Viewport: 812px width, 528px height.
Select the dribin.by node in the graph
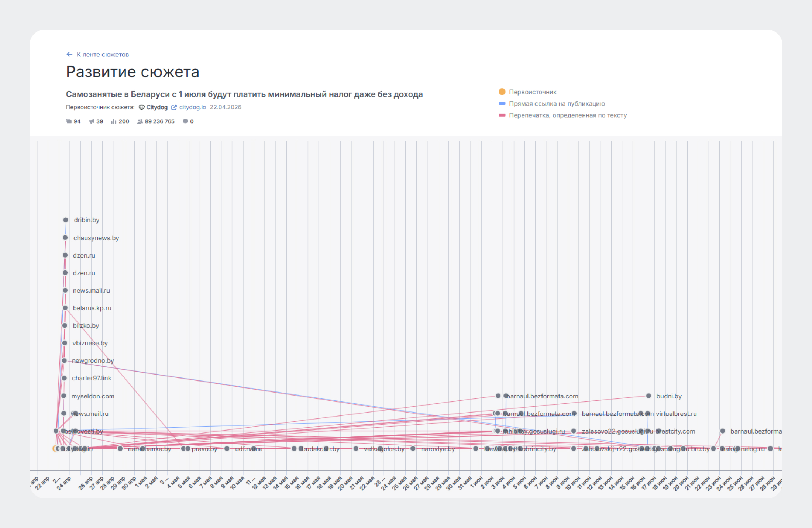point(66,220)
